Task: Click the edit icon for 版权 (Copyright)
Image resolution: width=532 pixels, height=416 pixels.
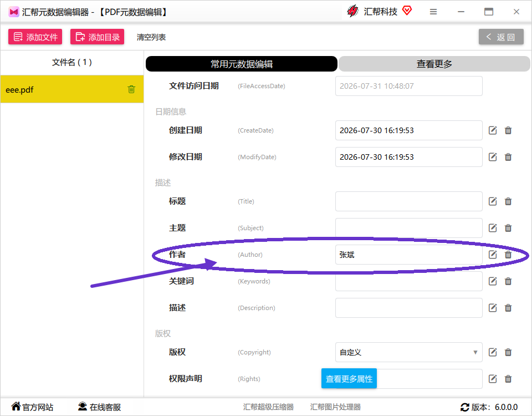Action: click(x=493, y=352)
